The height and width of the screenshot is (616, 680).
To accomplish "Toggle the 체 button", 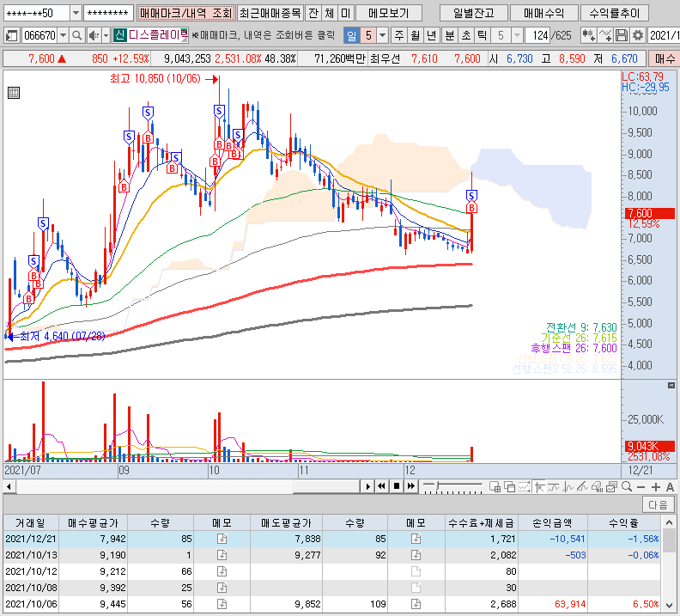I will tap(329, 13).
